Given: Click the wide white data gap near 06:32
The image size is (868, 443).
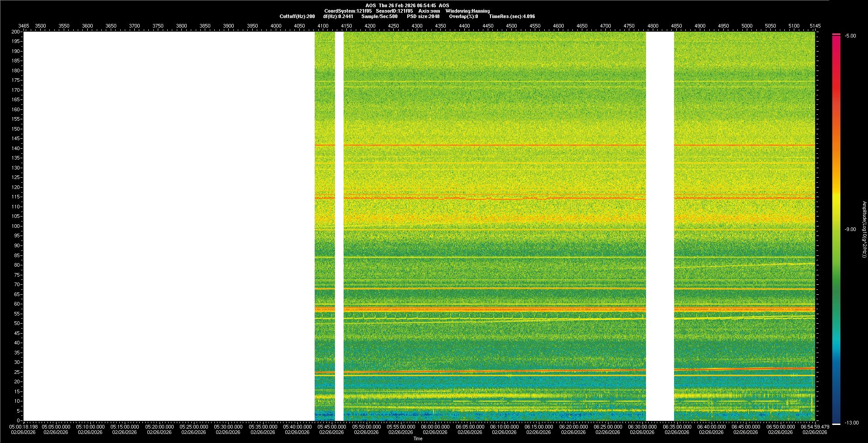Looking at the screenshot, I should tap(660, 226).
